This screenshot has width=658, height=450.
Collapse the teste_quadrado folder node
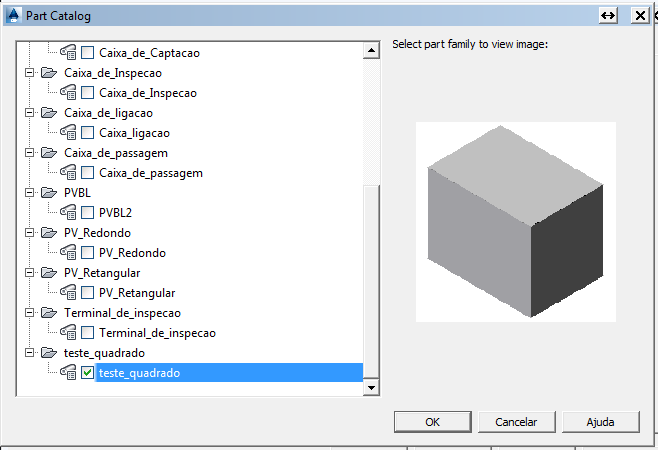(x=29, y=353)
